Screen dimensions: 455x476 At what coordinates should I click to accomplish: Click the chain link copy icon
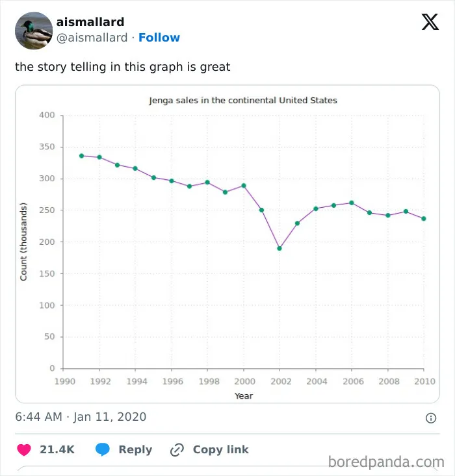tap(177, 449)
